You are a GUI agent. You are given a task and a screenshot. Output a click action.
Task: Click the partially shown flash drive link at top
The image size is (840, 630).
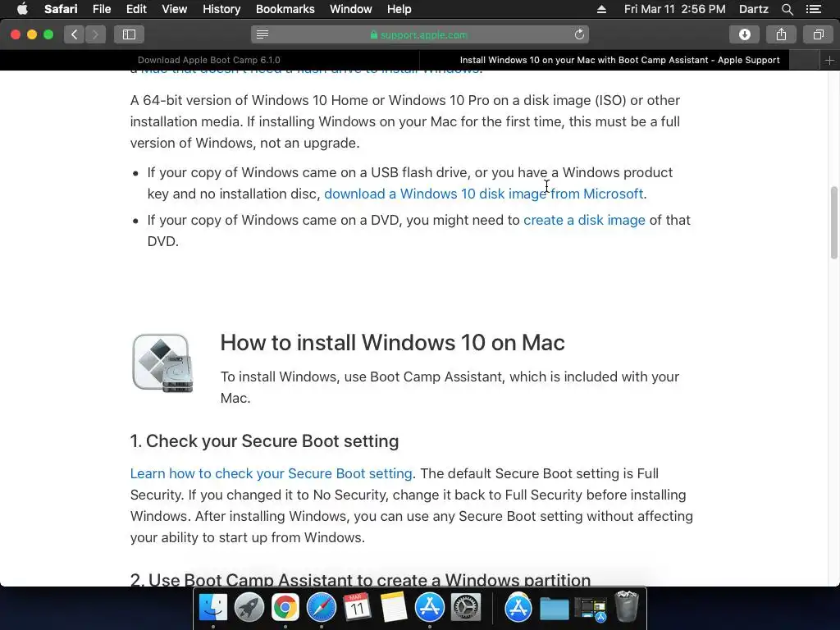point(309,71)
